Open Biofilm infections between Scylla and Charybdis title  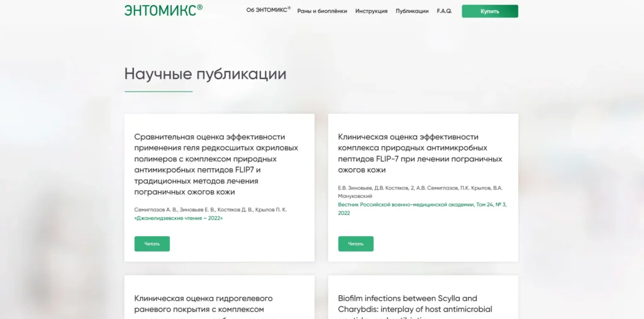(x=415, y=306)
